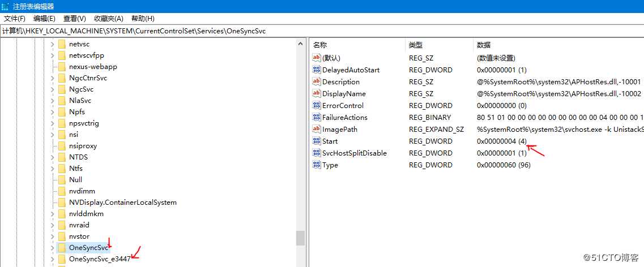The width and height of the screenshot is (644, 267).
Task: Expand the NgcCtnrSvc tree node
Action: coord(52,78)
